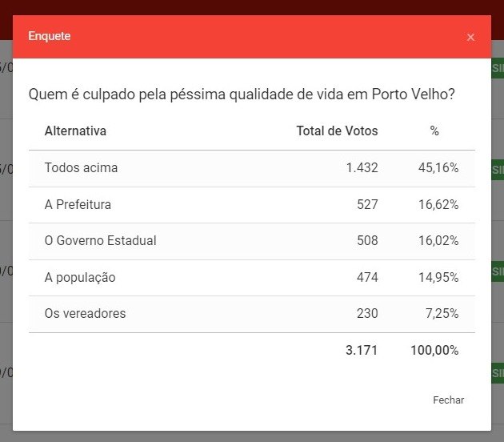
Task: Select the A Prefeitura option
Action: (x=78, y=204)
